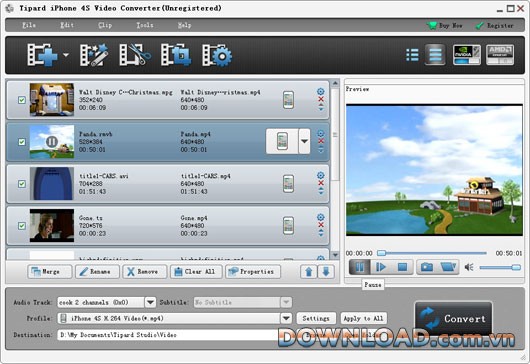
Task: Click the Add Video file icon
Action: pyautogui.click(x=42, y=54)
